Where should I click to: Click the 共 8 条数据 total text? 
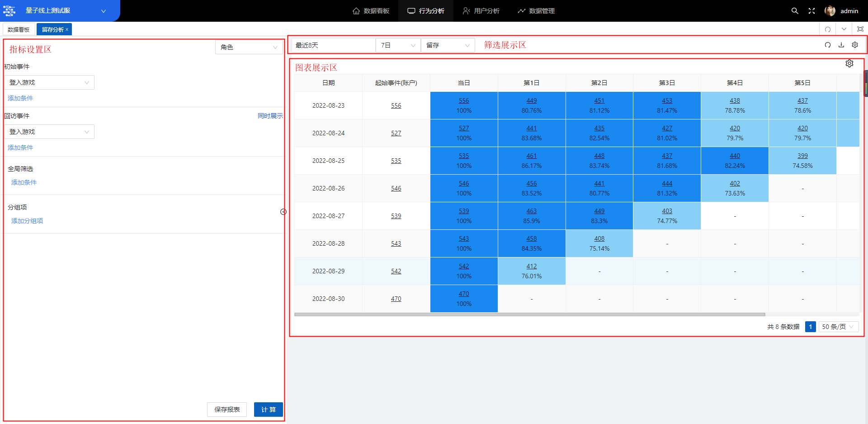pyautogui.click(x=783, y=327)
